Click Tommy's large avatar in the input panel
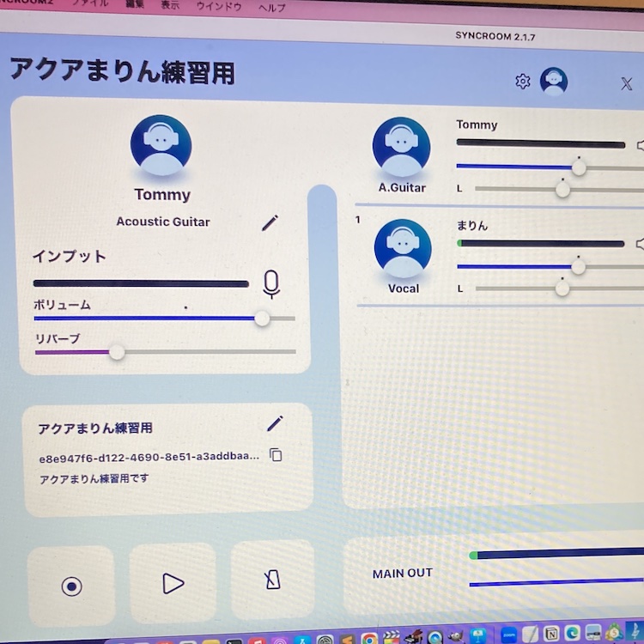 (x=161, y=145)
